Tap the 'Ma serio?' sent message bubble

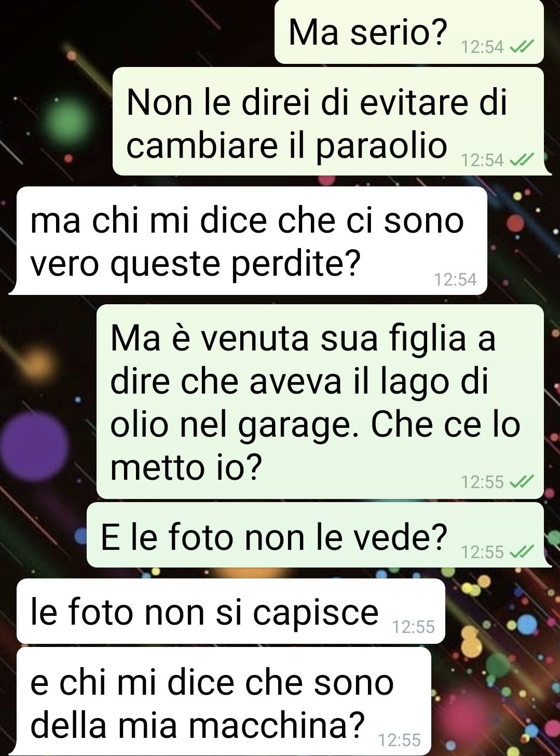[x=409, y=32]
